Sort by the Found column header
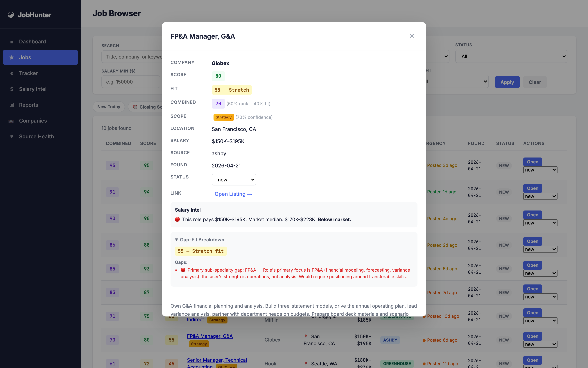Screen dimensions: 588x368 coord(476,143)
